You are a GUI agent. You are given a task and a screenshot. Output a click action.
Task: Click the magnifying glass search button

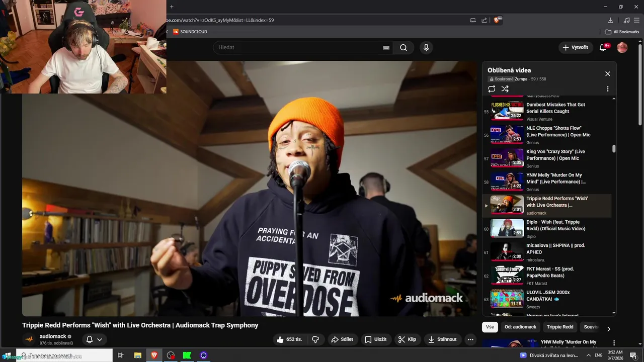coord(404,47)
